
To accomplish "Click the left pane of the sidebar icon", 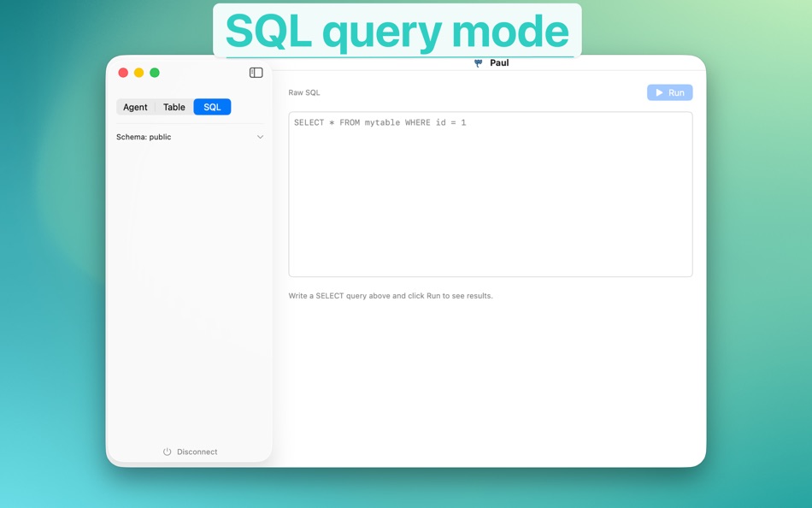I will tap(253, 72).
